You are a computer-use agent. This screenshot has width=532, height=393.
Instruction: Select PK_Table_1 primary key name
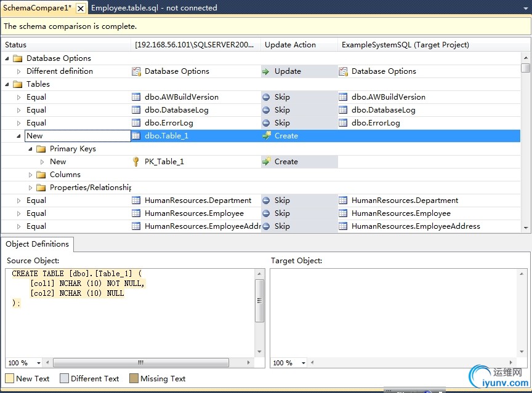tap(164, 162)
